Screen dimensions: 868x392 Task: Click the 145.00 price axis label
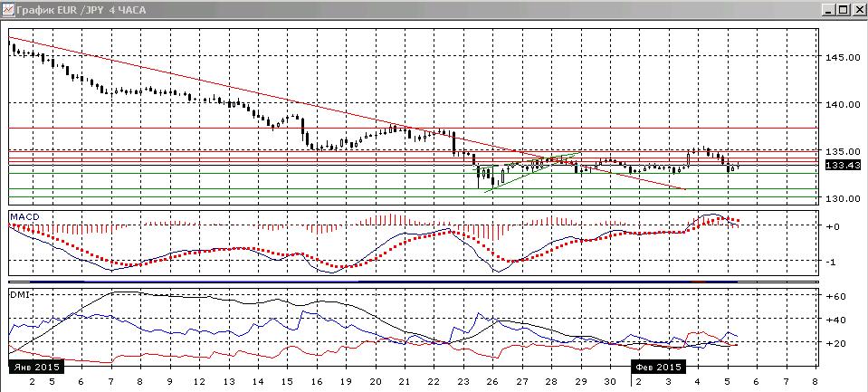pos(843,57)
